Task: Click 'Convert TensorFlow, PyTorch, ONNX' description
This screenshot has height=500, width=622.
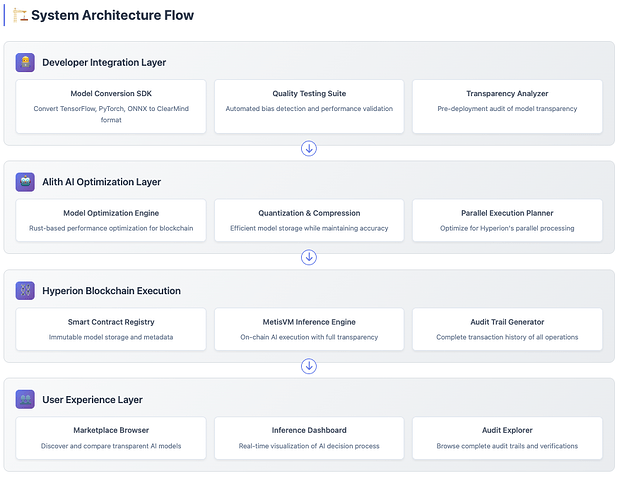Action: click(111, 114)
